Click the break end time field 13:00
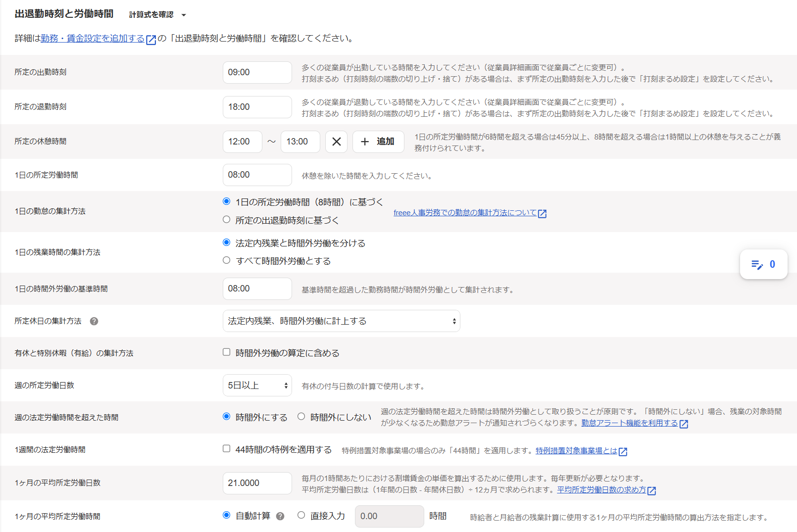This screenshot has width=797, height=532. coord(300,142)
